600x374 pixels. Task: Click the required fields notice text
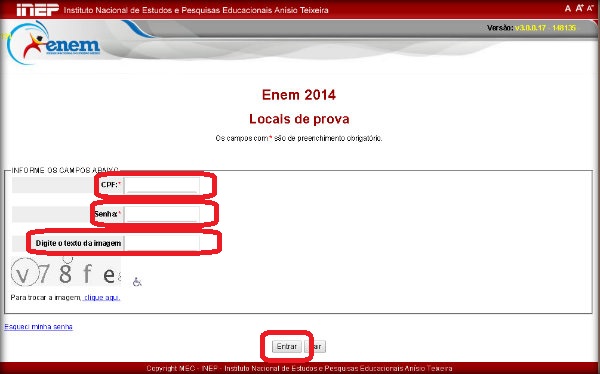pos(299,138)
